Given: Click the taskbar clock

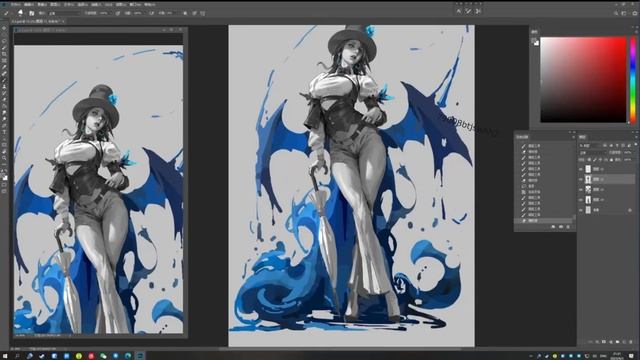Looking at the screenshot, I should click(617, 356).
